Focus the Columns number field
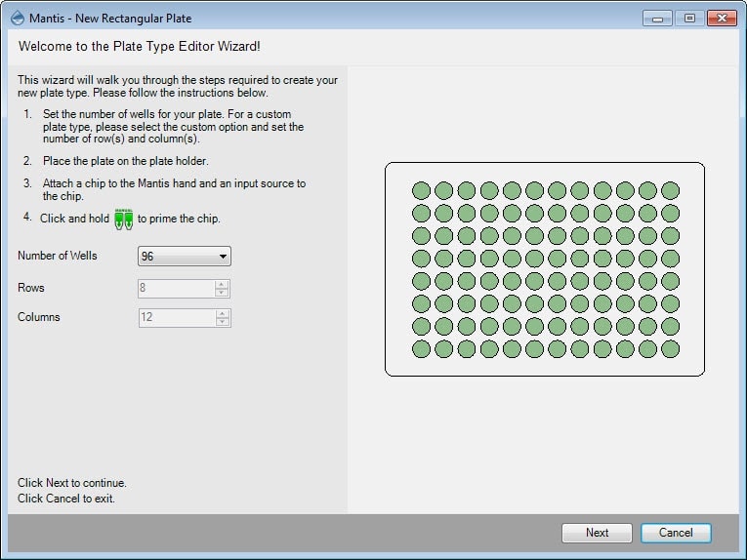Screen dimensions: 747x560 click(176, 318)
